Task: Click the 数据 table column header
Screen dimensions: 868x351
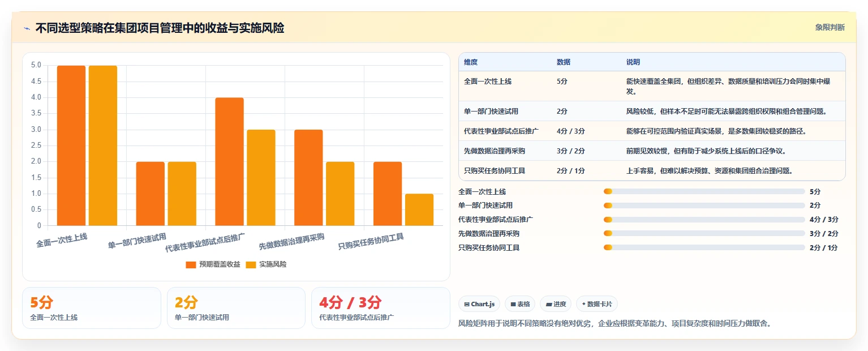Action: tap(564, 62)
